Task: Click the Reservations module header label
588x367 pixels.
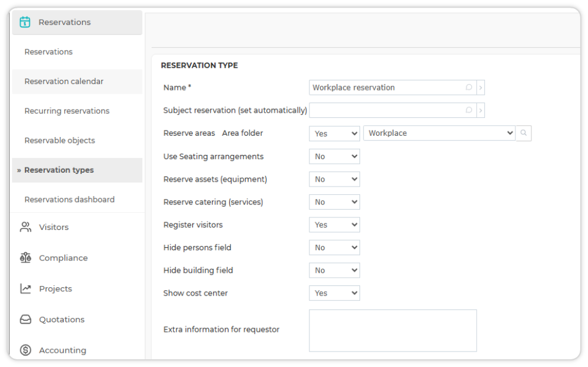Action: click(64, 22)
